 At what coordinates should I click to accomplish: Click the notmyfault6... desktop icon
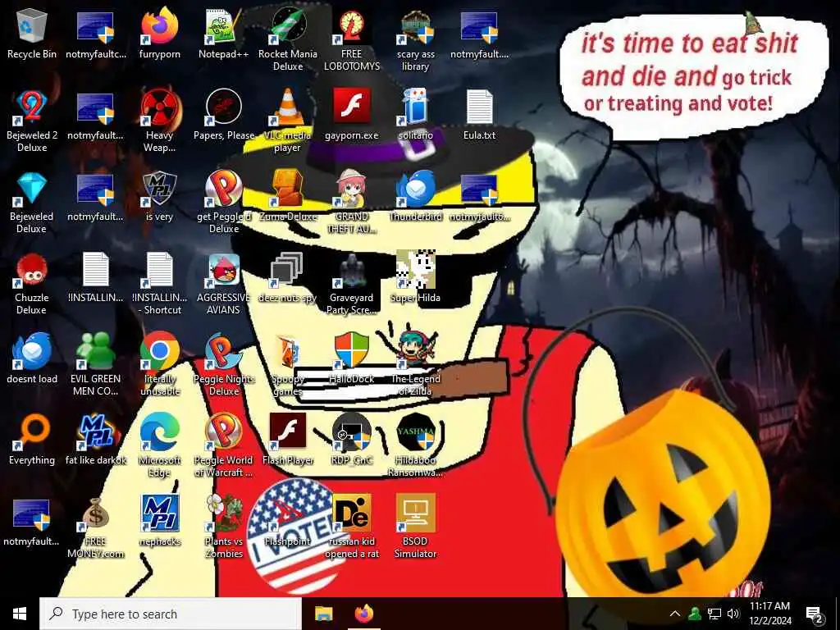pyautogui.click(x=479, y=189)
